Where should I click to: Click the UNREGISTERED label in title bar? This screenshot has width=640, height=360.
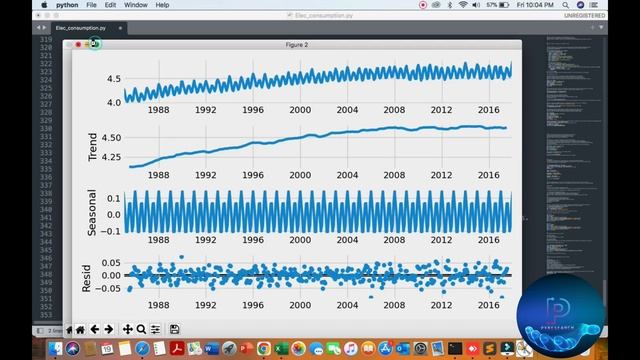[x=584, y=16]
